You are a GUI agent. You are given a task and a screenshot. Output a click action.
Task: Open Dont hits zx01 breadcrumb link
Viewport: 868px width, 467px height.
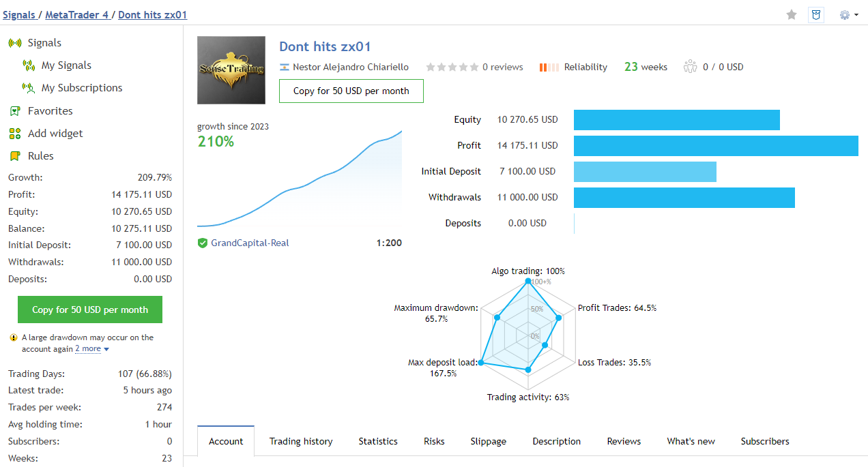pyautogui.click(x=153, y=14)
